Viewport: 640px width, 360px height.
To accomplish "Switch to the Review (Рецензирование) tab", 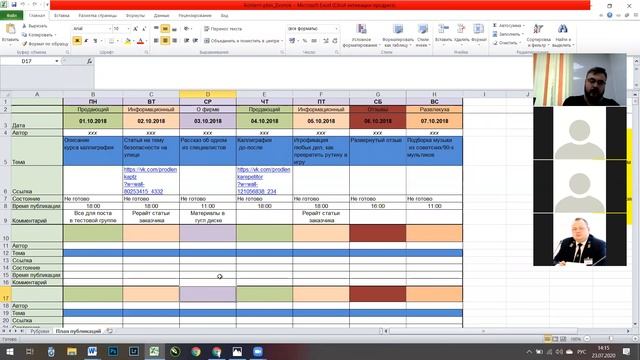I will pyautogui.click(x=195, y=16).
